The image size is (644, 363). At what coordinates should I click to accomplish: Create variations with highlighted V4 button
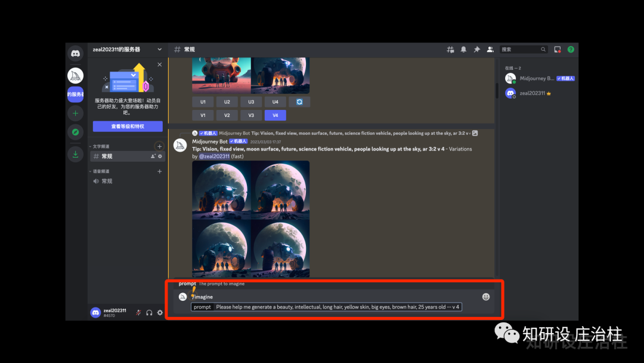[x=275, y=115]
